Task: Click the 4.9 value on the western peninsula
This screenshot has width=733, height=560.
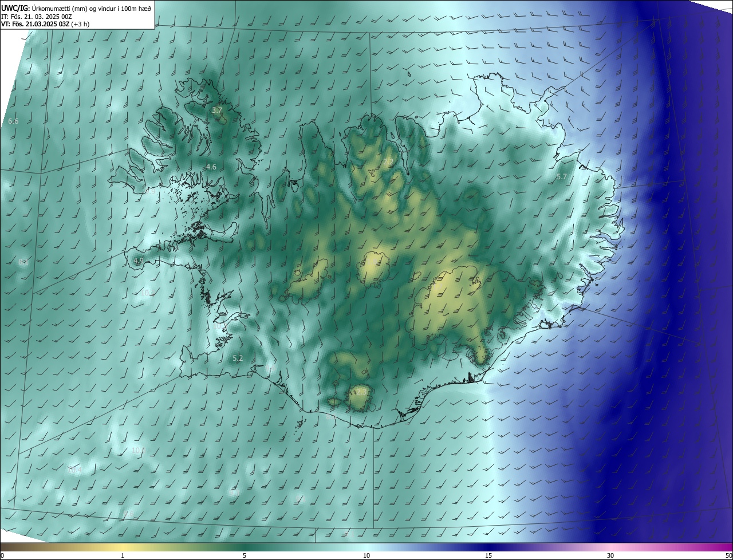Action: point(138,261)
